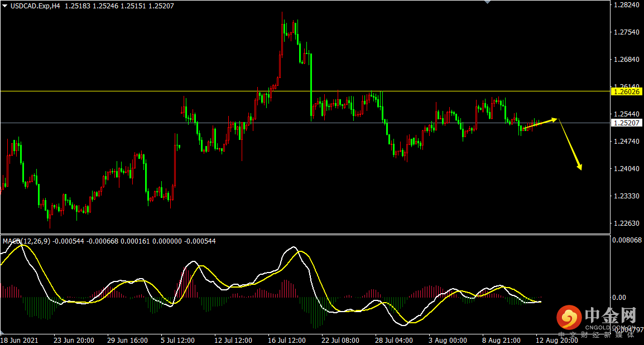Click the current price label 1.25207 on the price axis
The image size is (644, 345).
click(x=626, y=123)
